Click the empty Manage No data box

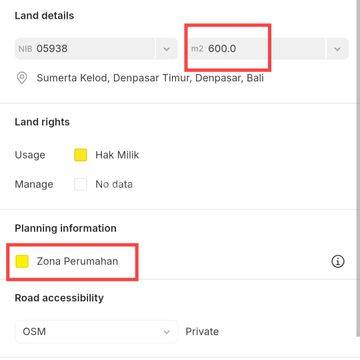[x=81, y=184]
